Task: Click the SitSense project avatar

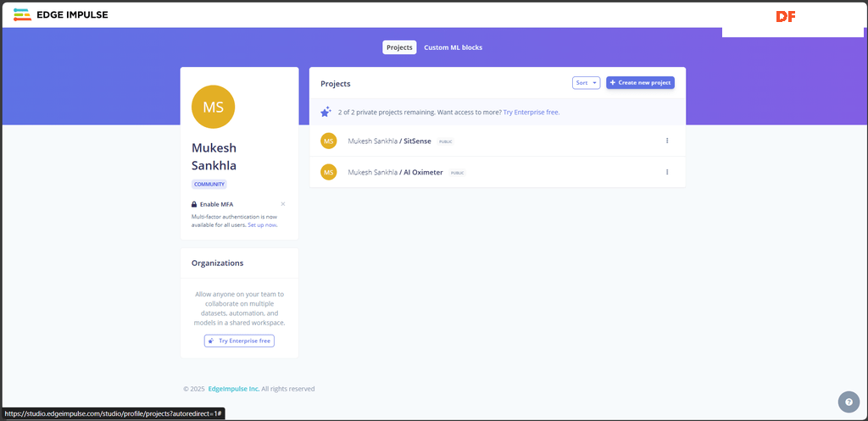Action: tap(329, 141)
